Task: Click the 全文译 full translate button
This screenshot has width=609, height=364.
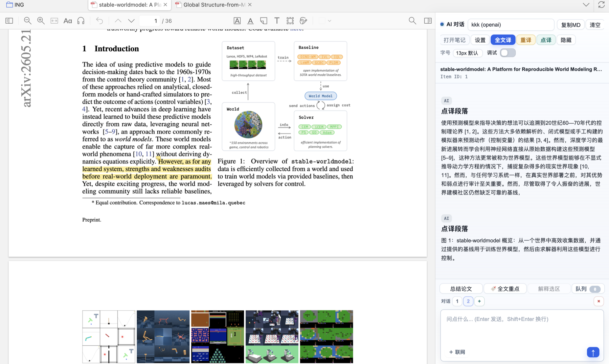Action: (x=503, y=40)
